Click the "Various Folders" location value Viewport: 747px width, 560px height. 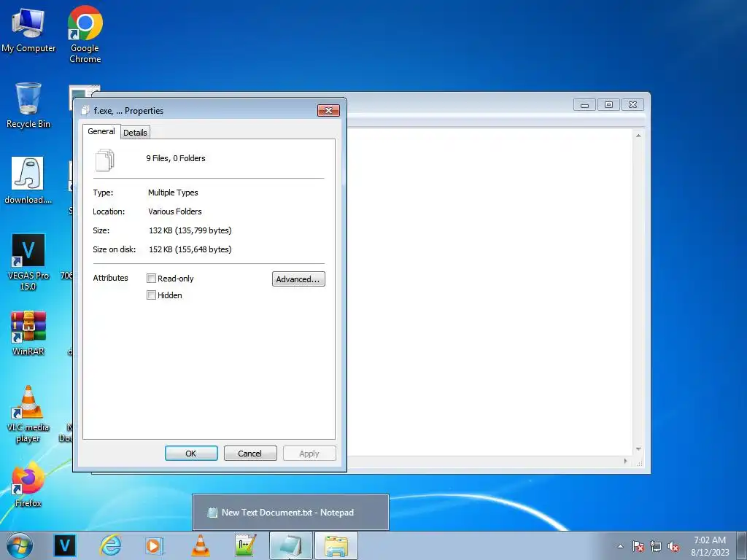pyautogui.click(x=175, y=211)
